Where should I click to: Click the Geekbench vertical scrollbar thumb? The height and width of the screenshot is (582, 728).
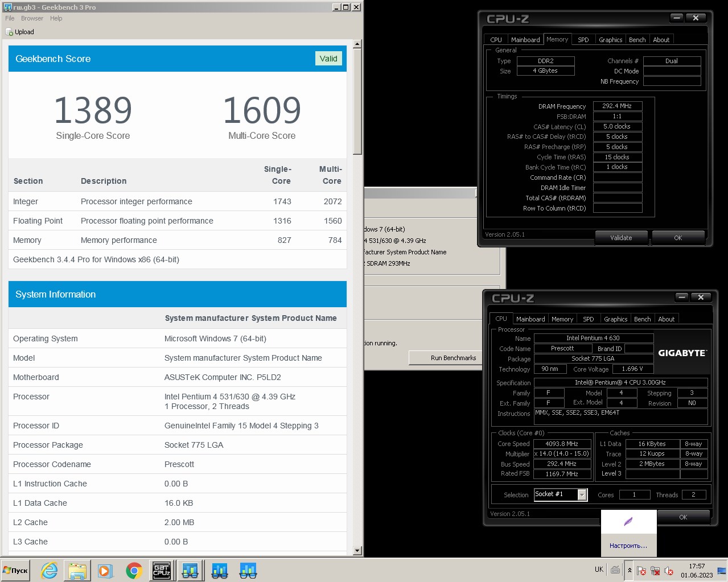tap(357, 101)
